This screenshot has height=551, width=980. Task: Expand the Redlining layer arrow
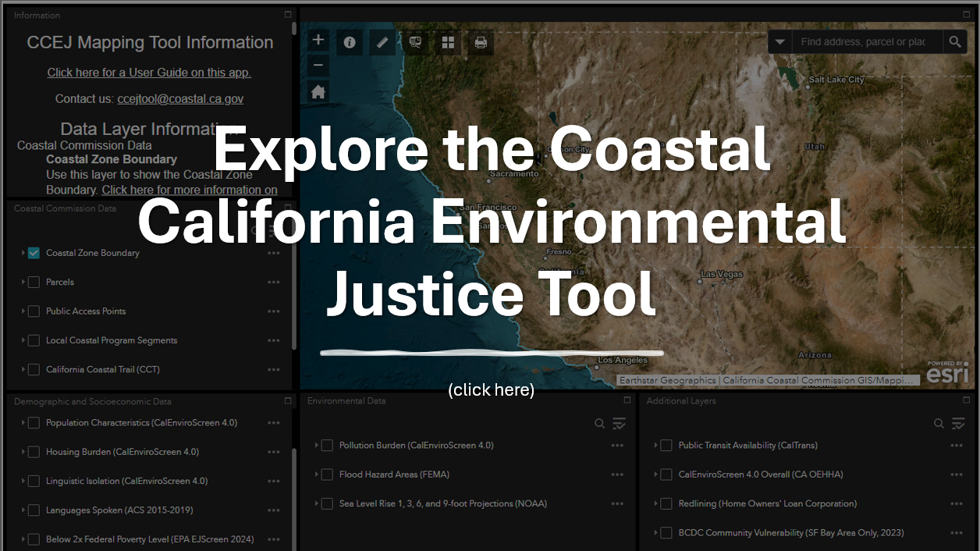click(x=655, y=504)
